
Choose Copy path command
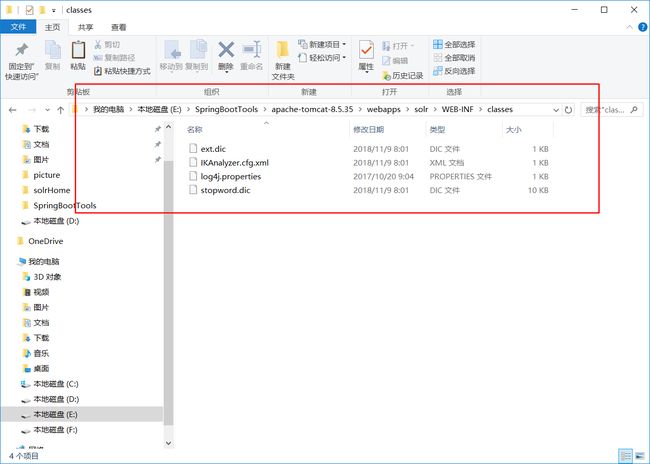[114, 58]
